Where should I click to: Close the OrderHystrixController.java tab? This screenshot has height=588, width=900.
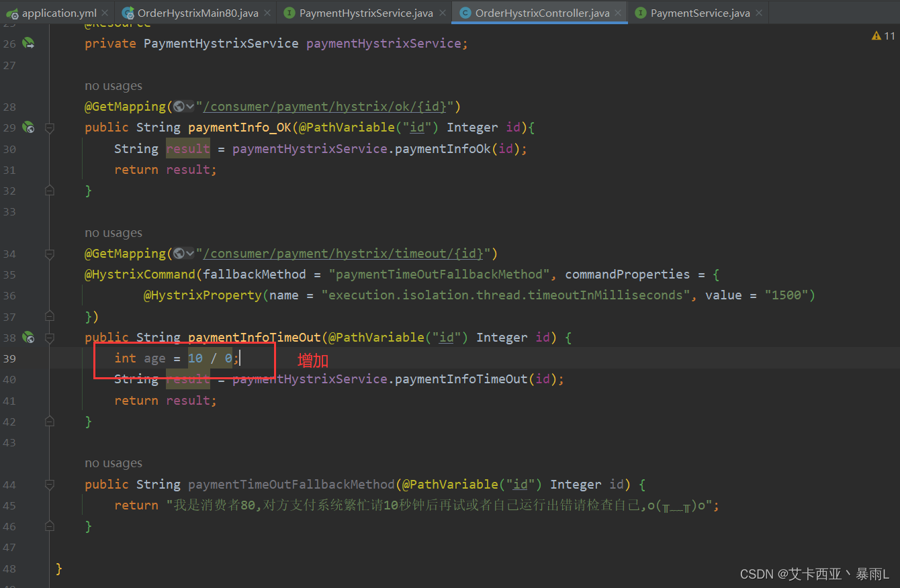[x=618, y=13]
